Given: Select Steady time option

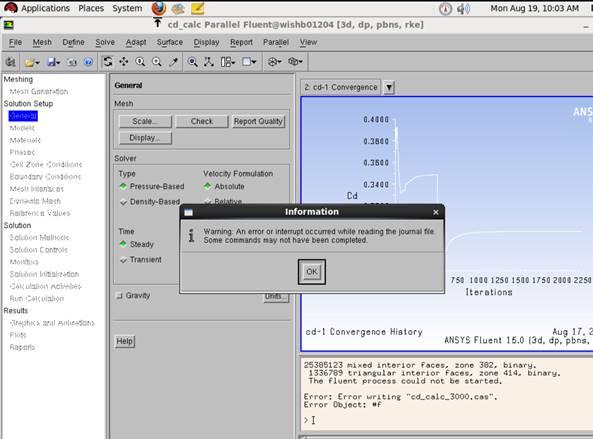Looking at the screenshot, I should 136,244.
